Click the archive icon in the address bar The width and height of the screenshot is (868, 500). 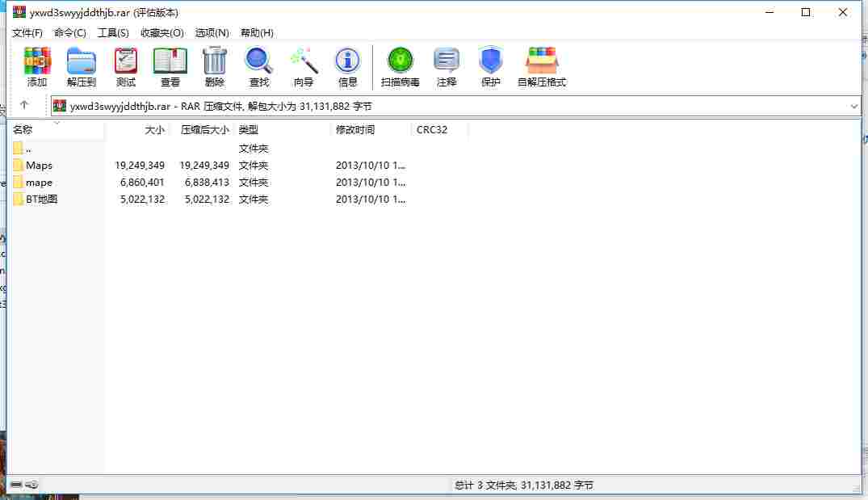click(60, 106)
